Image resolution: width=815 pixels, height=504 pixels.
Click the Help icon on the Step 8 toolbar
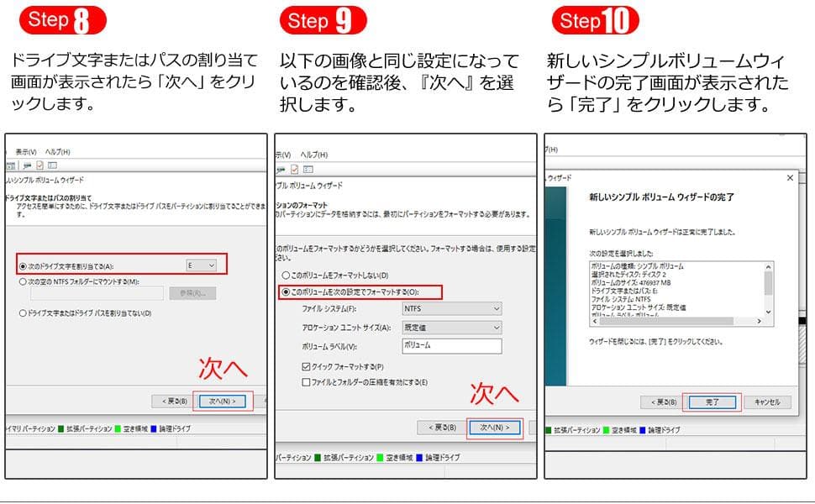coord(53,166)
